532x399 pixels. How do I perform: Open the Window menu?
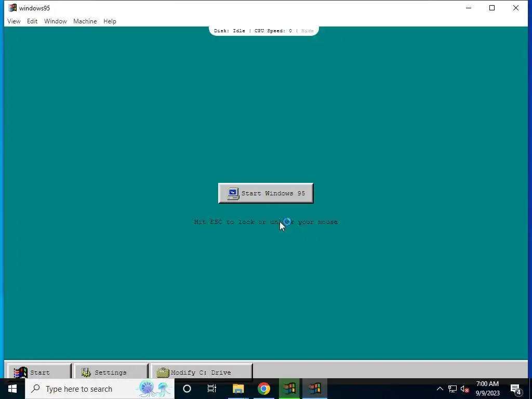click(x=55, y=21)
